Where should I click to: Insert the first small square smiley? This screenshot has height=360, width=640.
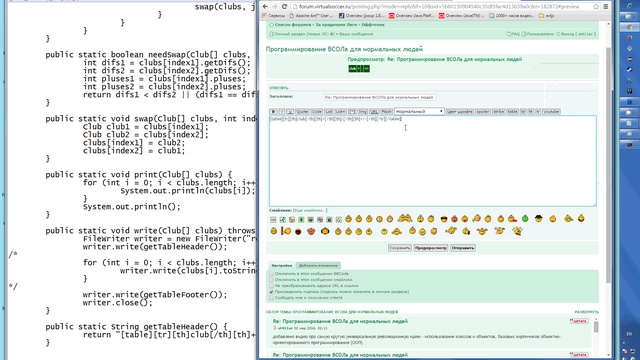273,220
